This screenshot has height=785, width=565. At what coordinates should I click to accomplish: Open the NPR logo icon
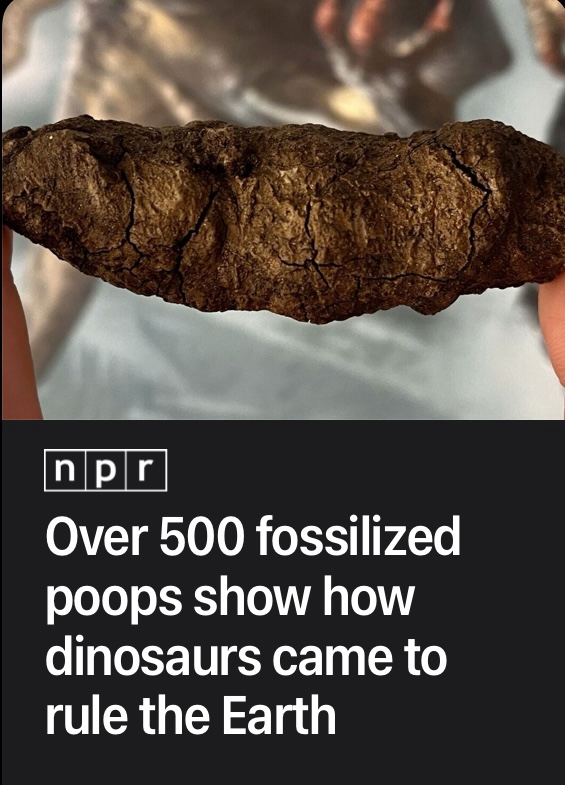106,470
